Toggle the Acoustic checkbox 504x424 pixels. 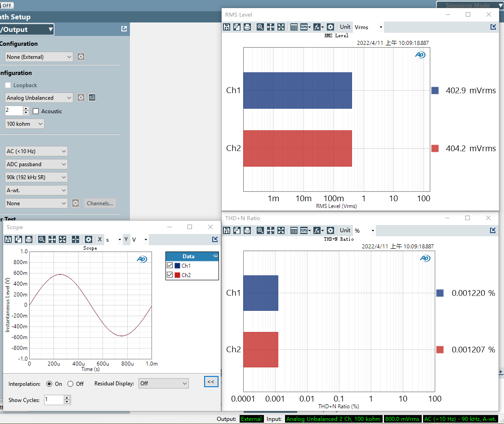pos(36,111)
